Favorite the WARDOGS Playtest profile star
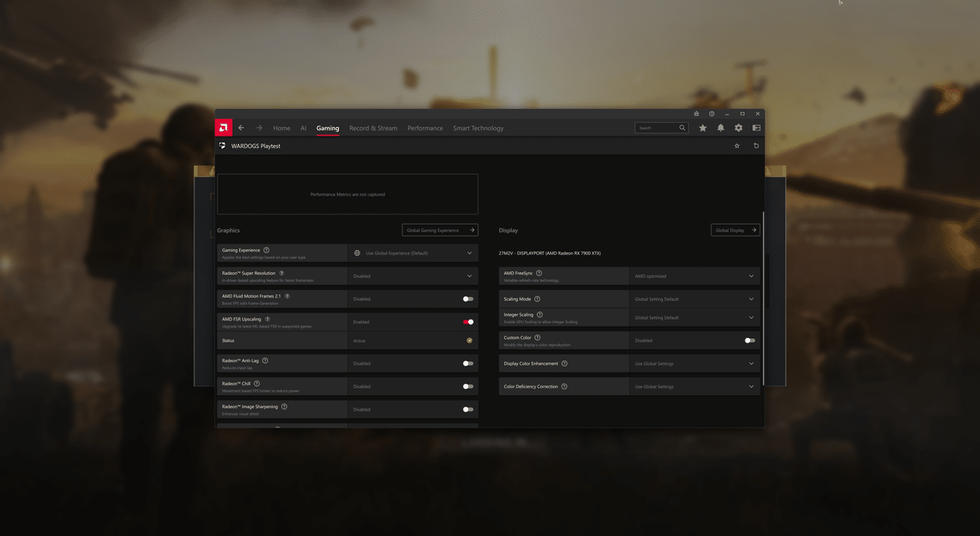The image size is (980, 536). 737,146
